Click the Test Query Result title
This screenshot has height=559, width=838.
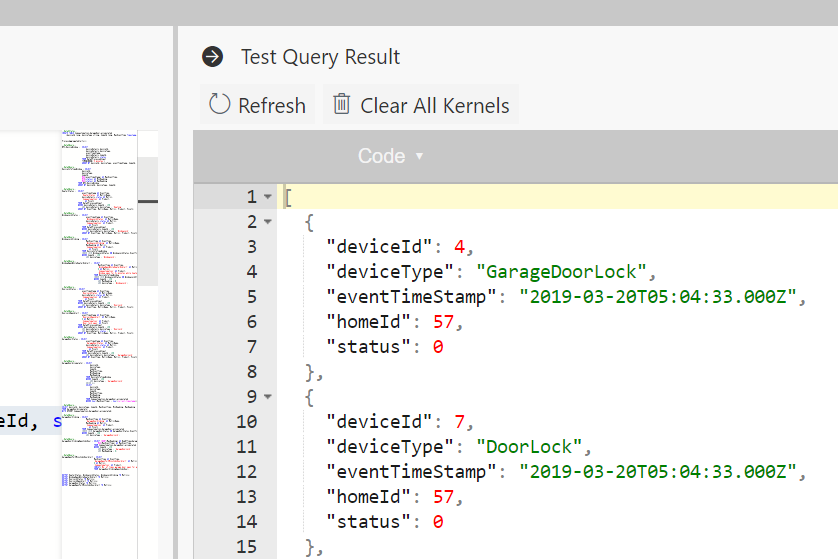[320, 57]
